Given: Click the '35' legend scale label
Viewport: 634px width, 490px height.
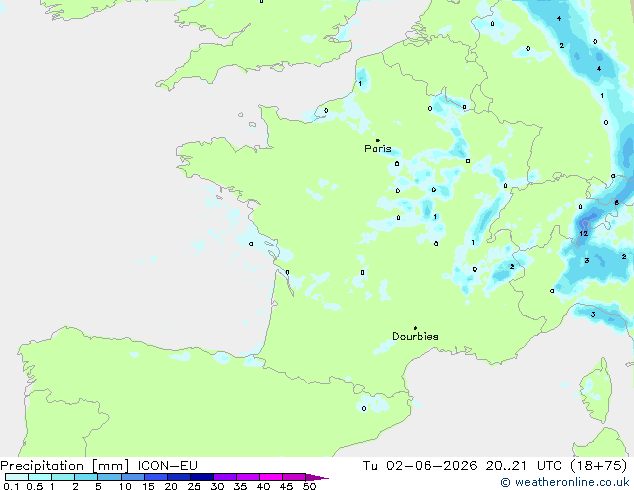Looking at the screenshot, I should click(x=240, y=486).
